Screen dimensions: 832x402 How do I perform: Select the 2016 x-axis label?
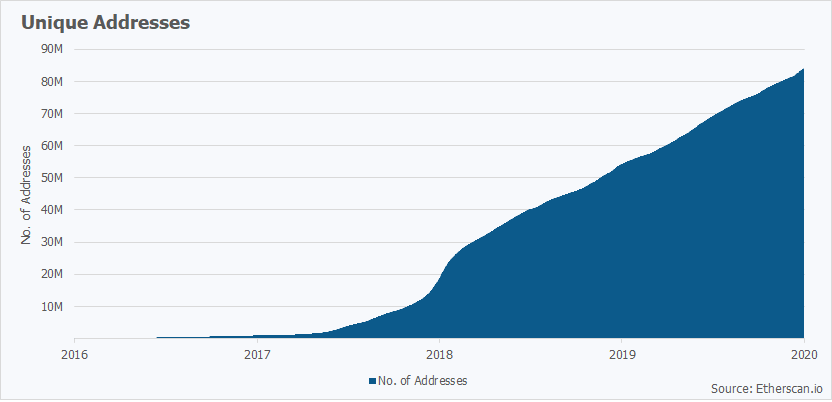(75, 353)
